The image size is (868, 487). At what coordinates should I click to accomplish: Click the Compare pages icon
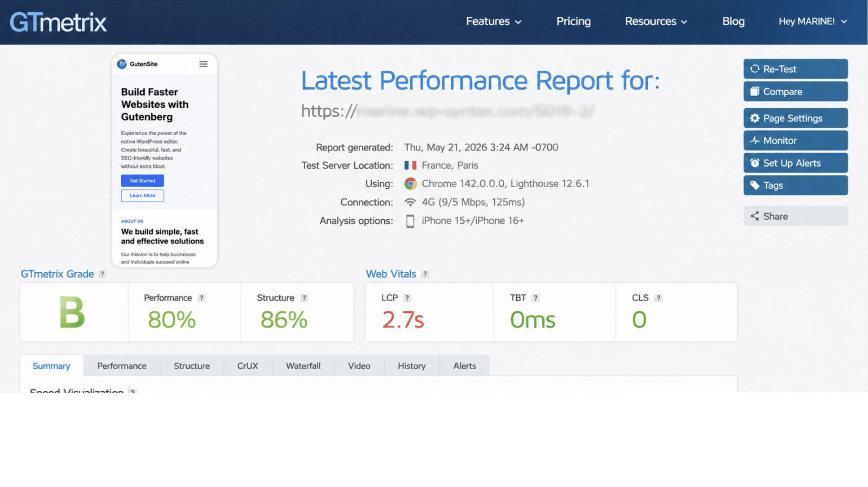click(x=755, y=92)
